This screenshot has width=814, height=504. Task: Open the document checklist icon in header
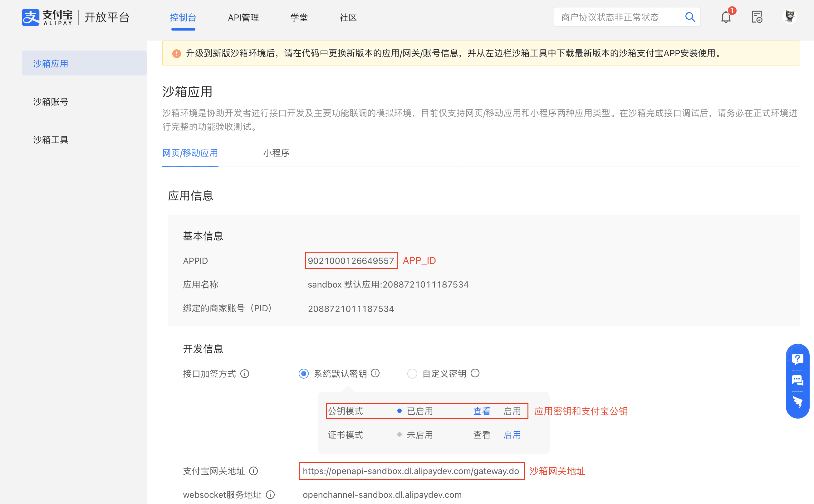point(757,17)
